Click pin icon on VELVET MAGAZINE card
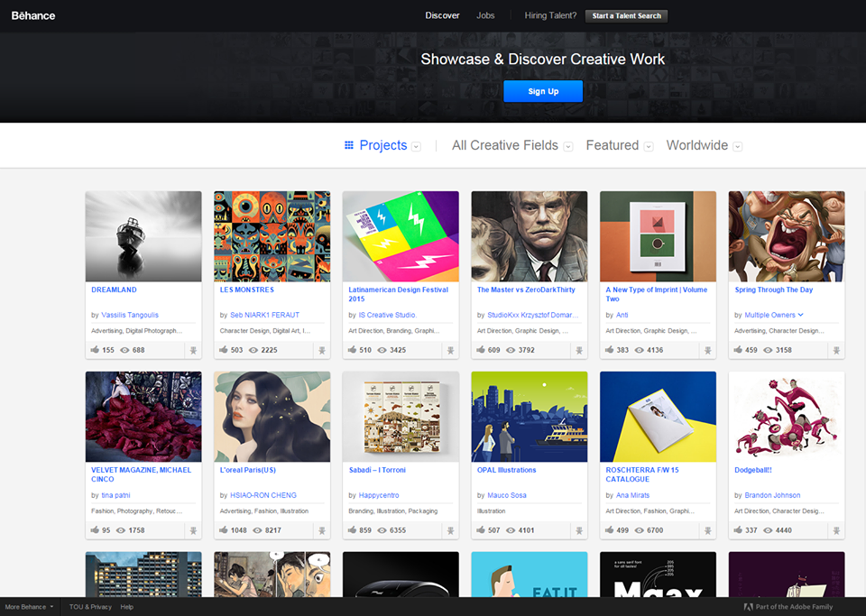Viewport: 866px width, 616px height. (193, 530)
